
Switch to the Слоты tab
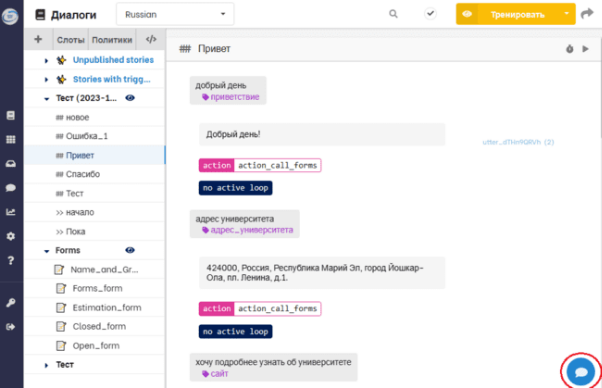70,40
